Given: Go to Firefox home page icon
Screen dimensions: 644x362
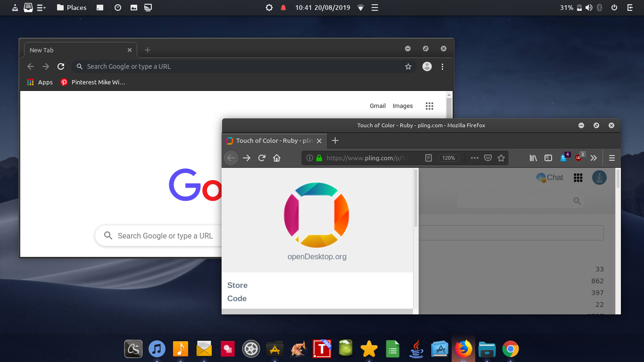Looking at the screenshot, I should 277,158.
